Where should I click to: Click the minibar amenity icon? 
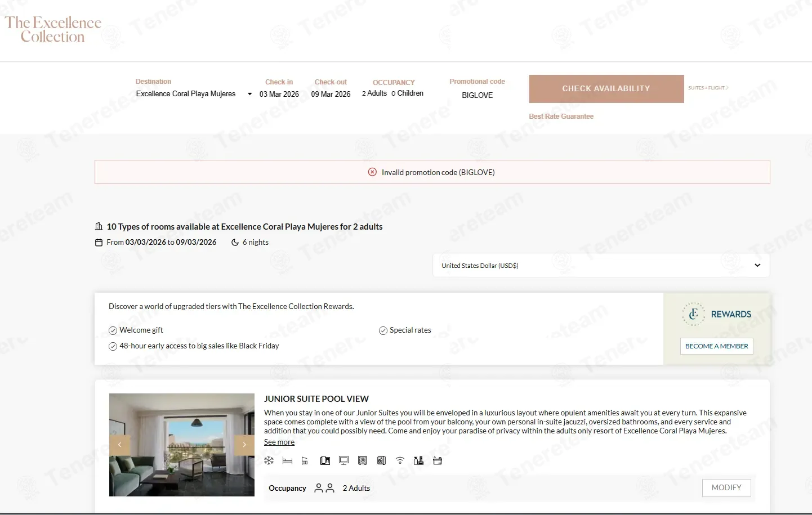(x=381, y=460)
